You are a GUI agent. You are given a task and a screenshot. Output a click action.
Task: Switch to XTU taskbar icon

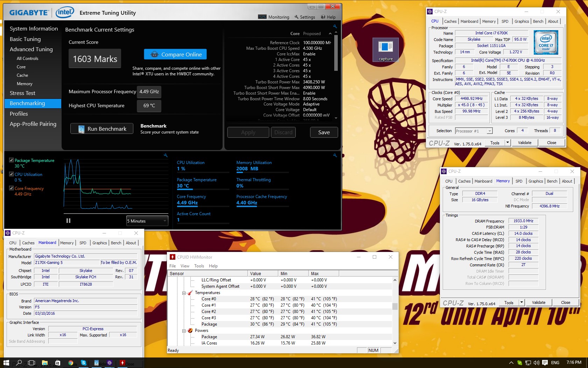pyautogui.click(x=96, y=363)
